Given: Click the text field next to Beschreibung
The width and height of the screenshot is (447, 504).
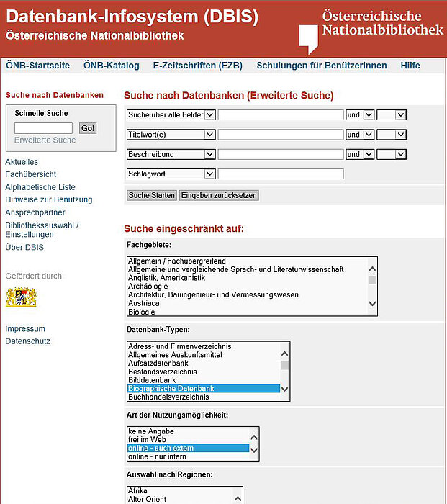Looking at the screenshot, I should tap(281, 154).
